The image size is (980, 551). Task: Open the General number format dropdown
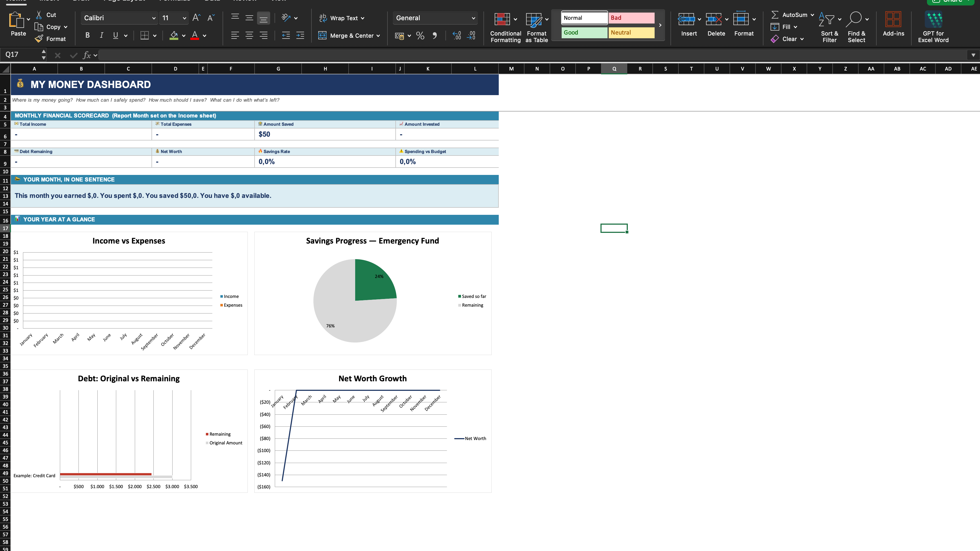coord(473,18)
